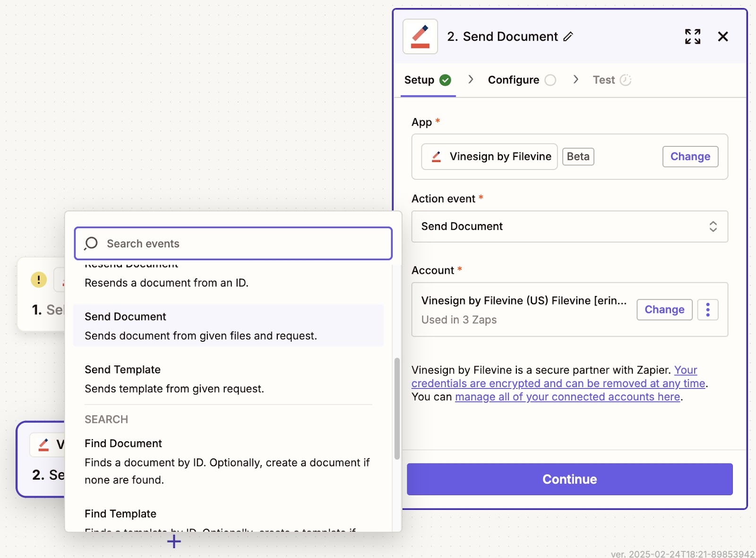The height and width of the screenshot is (558, 756).
Task: Click the search magnifier icon
Action: tap(91, 244)
